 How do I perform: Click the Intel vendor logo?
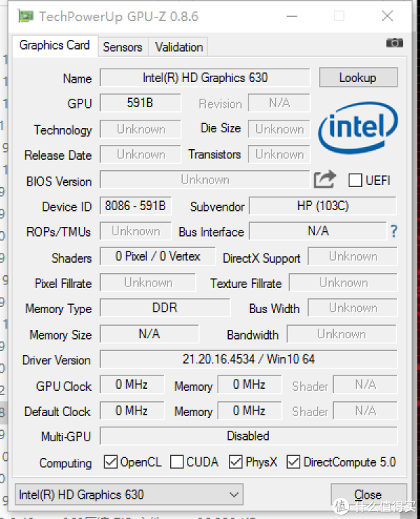click(358, 128)
